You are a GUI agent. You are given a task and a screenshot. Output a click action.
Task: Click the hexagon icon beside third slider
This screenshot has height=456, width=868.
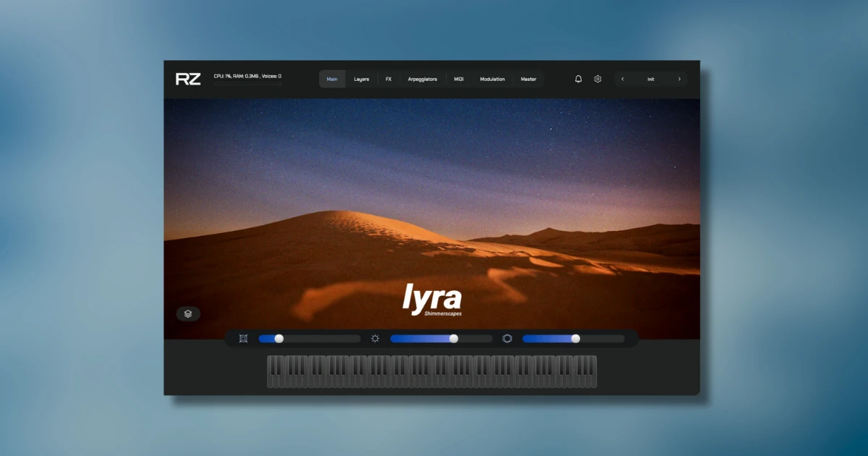(507, 339)
